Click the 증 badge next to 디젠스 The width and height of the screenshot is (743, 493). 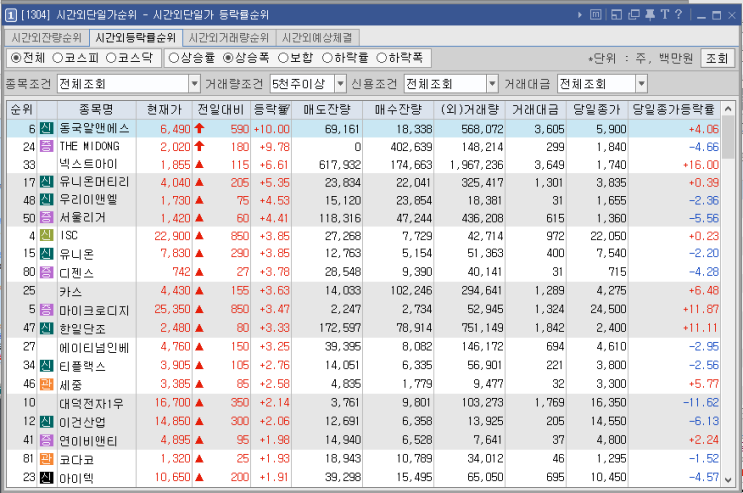(x=46, y=272)
